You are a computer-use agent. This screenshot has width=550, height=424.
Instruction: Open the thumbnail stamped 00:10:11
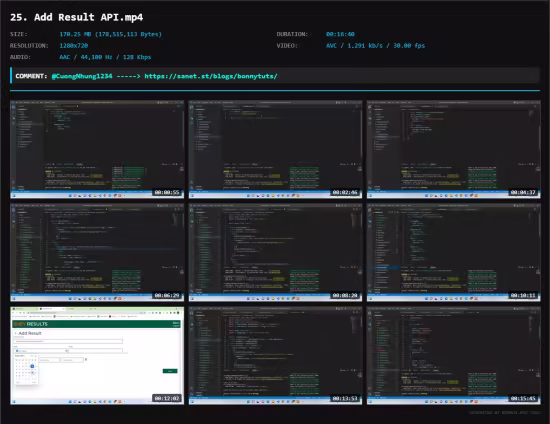pyautogui.click(x=454, y=253)
